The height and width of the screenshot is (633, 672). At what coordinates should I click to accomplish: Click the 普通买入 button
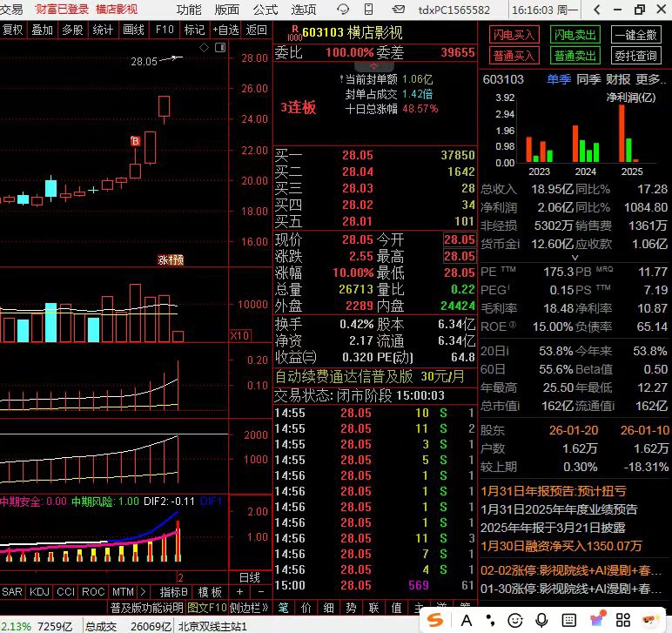514,56
